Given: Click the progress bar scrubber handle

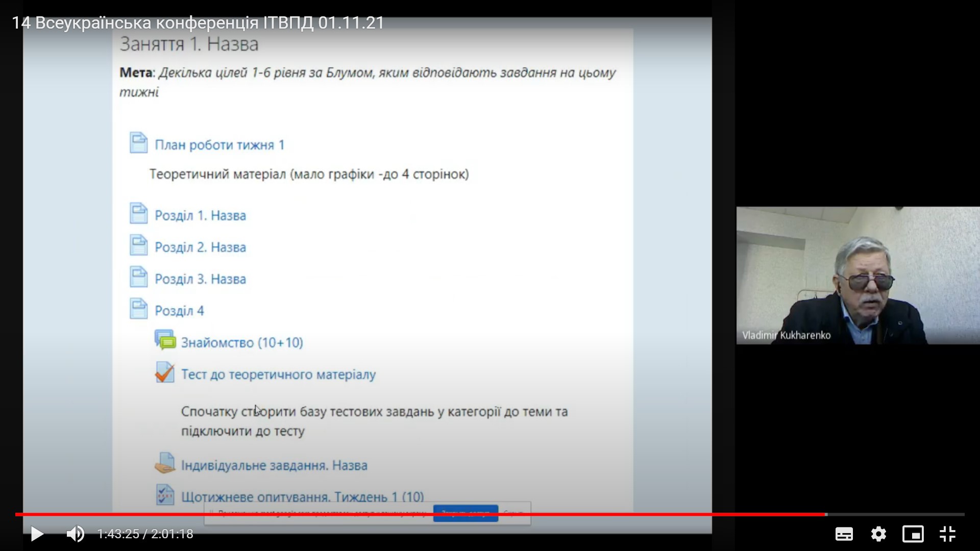Looking at the screenshot, I should [826, 514].
